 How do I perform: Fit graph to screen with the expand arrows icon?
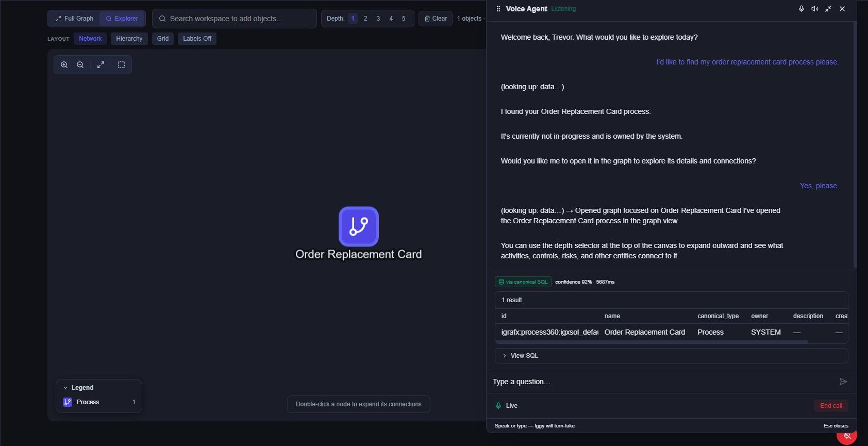point(101,65)
